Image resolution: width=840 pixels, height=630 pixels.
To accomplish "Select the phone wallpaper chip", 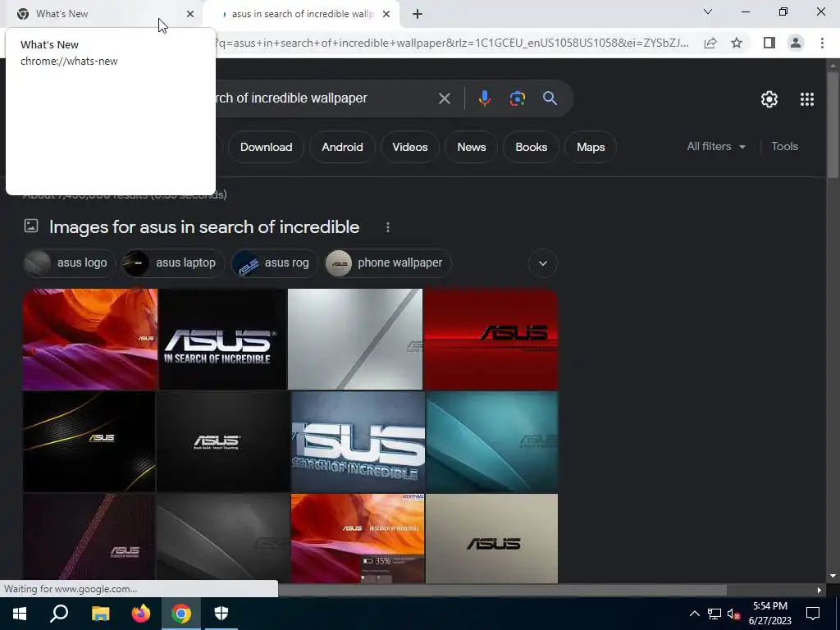I will 388,263.
